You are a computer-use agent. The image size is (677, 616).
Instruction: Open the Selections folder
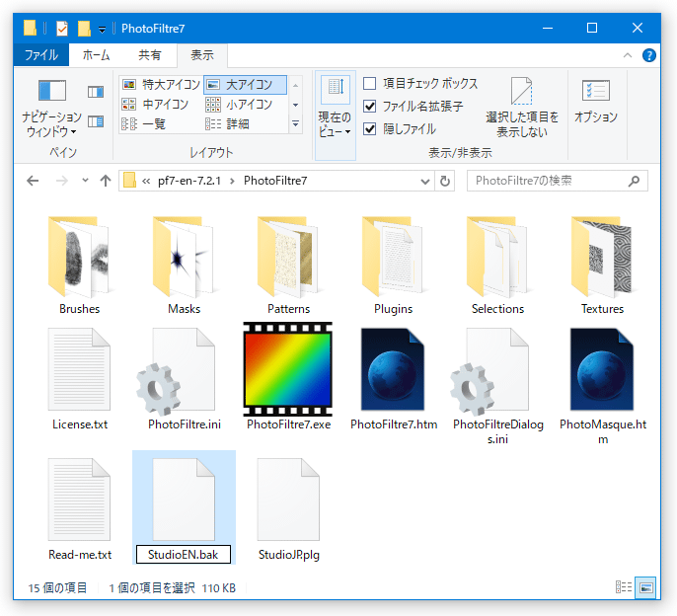point(497,257)
